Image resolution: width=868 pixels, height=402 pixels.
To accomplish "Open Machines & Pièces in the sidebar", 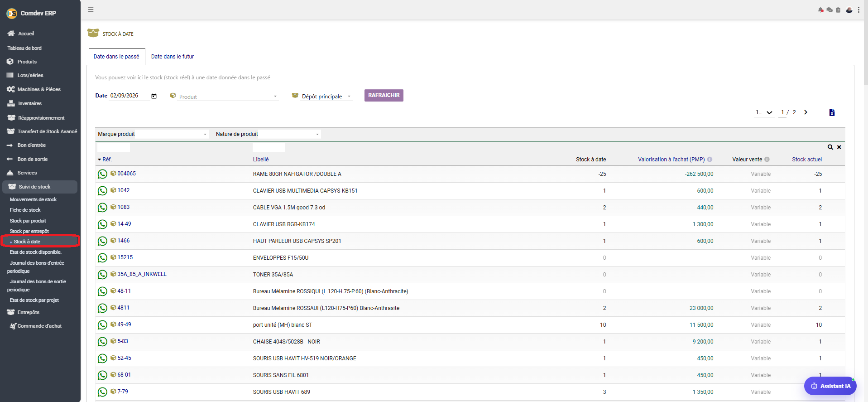I will pyautogui.click(x=39, y=89).
